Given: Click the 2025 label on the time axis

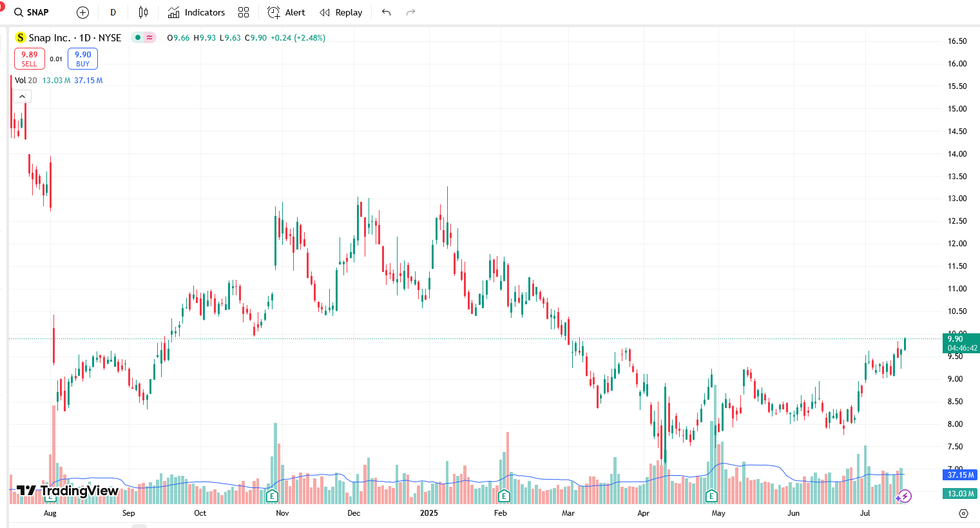Looking at the screenshot, I should point(428,513).
